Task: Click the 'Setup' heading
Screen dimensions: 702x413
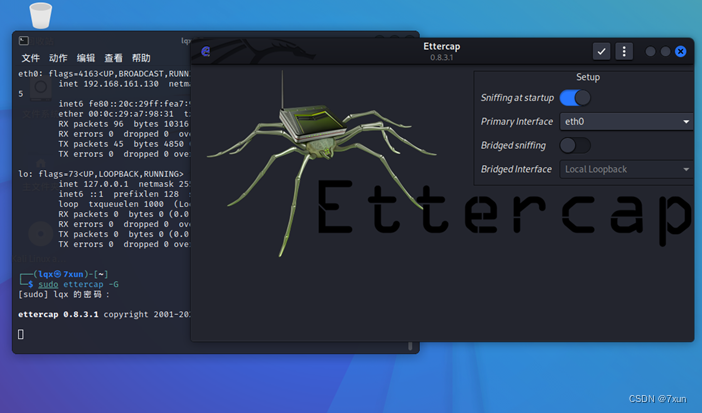Action: pos(588,77)
